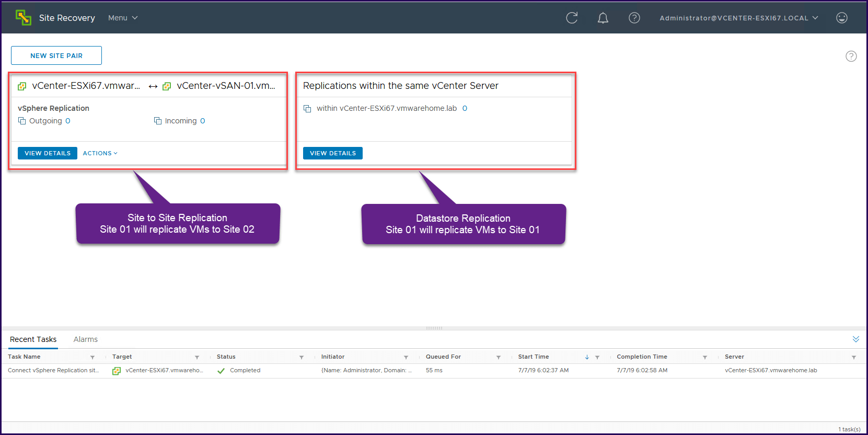This screenshot has width=868, height=435.
Task: Open the Menu dropdown
Action: click(x=123, y=18)
